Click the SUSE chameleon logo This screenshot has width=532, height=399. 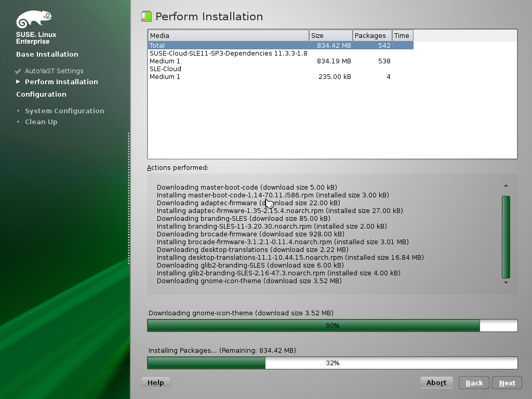pyautogui.click(x=34, y=19)
